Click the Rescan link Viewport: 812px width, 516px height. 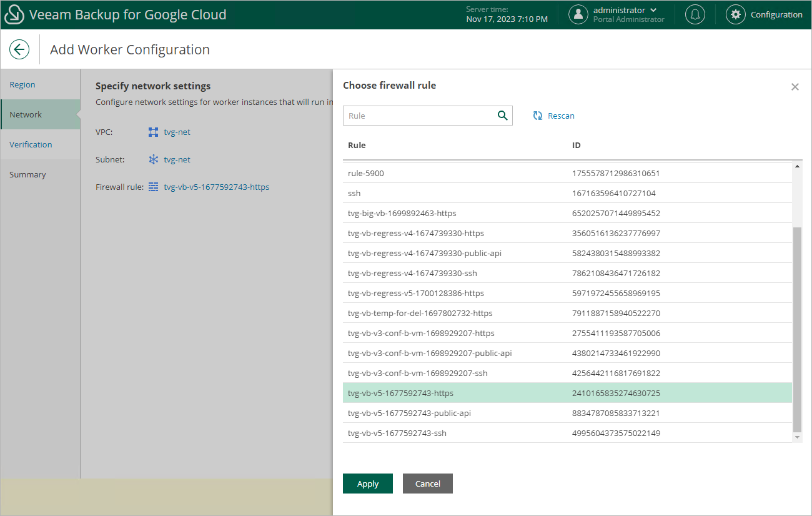[x=561, y=116]
